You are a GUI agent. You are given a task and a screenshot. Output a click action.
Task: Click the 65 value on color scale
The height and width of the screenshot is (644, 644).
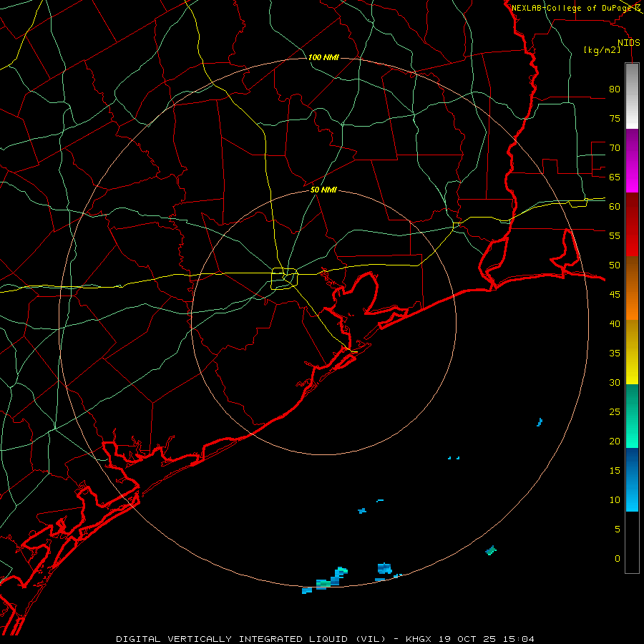[615, 177]
